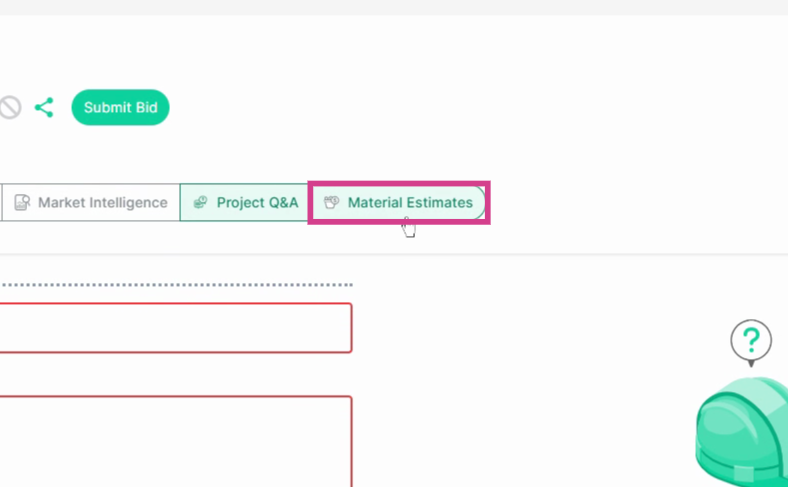Click the Market Intelligence chart icon

tap(22, 203)
